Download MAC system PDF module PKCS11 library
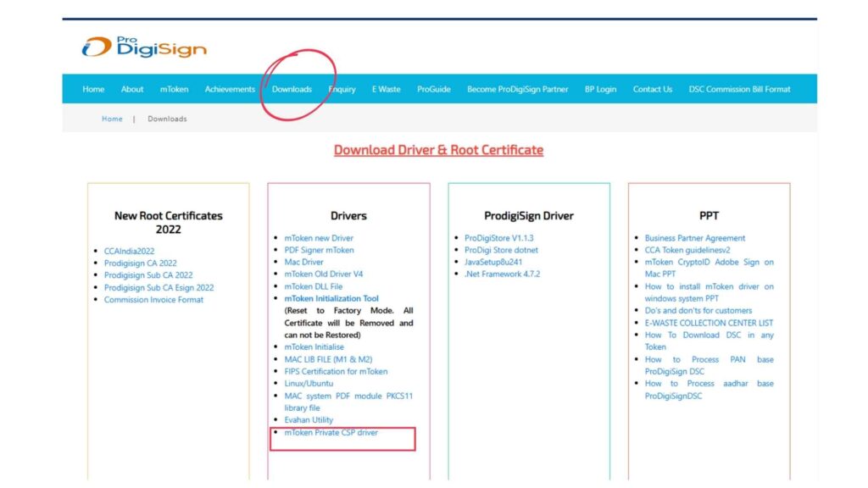The image size is (868, 488). point(348,402)
